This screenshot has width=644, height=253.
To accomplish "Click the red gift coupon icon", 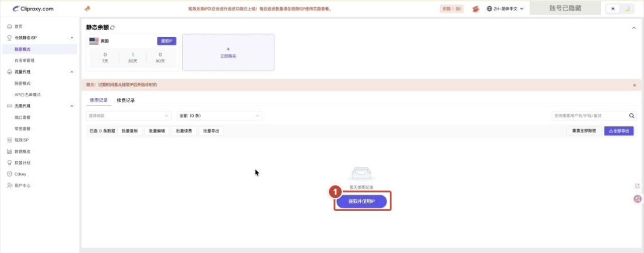I will click(x=475, y=9).
